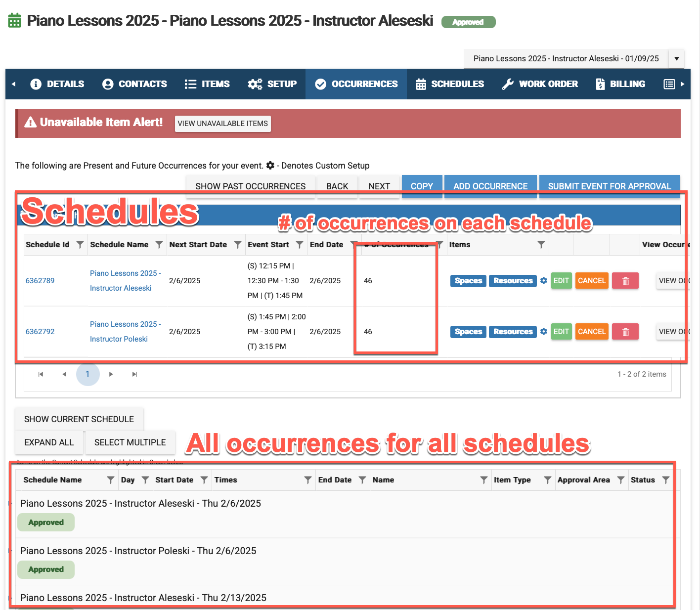This screenshot has width=700, height=610.
Task: Click the trash icon for schedule 6362789
Action: (625, 281)
